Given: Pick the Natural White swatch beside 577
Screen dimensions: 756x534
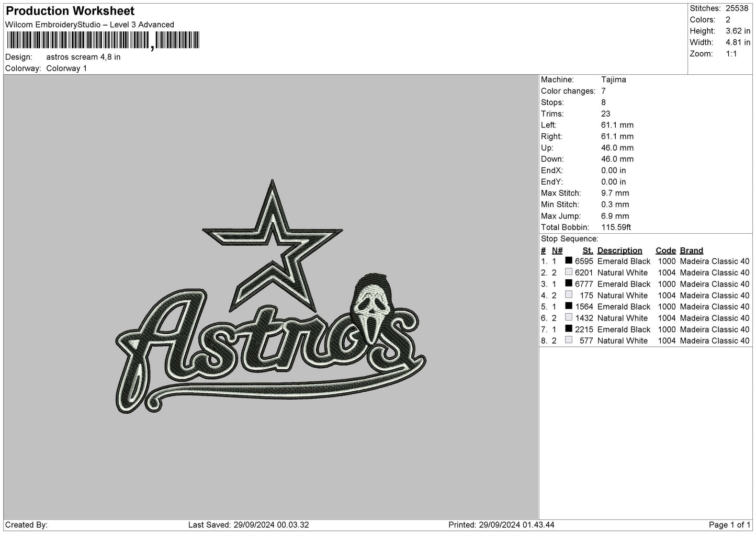Looking at the screenshot, I should click(569, 340).
